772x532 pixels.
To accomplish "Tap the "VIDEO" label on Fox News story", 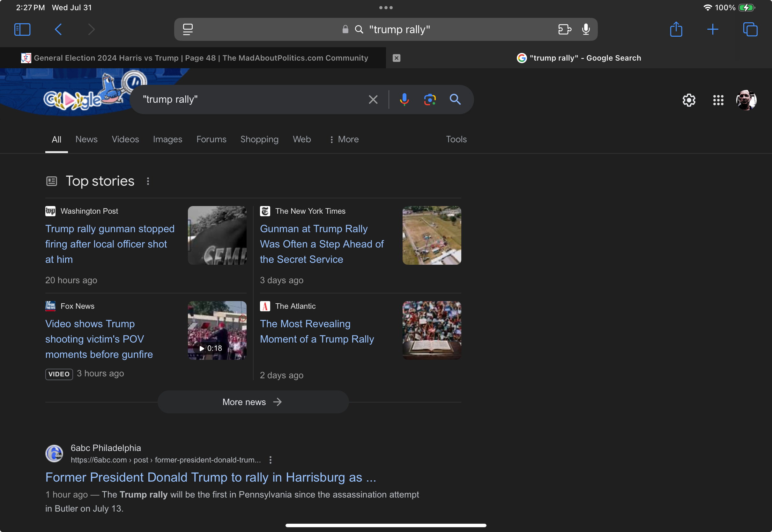I will pyautogui.click(x=59, y=374).
